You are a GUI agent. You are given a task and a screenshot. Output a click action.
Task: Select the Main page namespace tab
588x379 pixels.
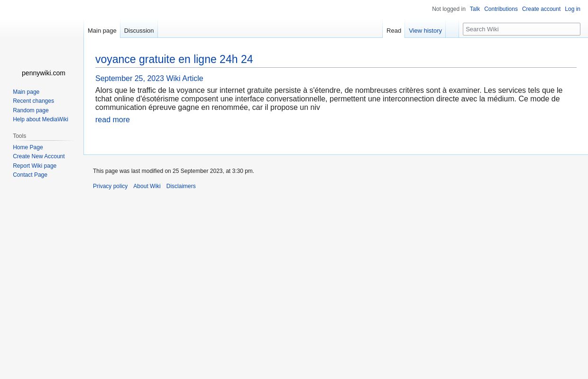(x=102, y=30)
